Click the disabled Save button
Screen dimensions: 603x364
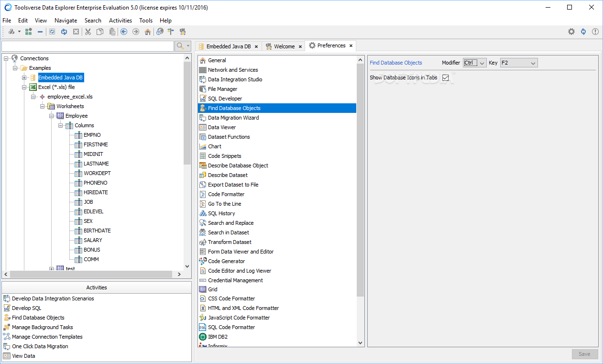584,354
